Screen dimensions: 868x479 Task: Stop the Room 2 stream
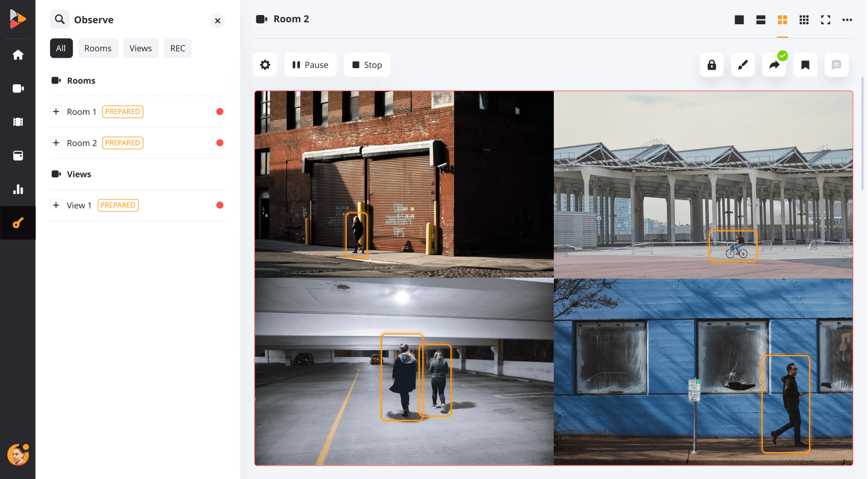point(367,65)
